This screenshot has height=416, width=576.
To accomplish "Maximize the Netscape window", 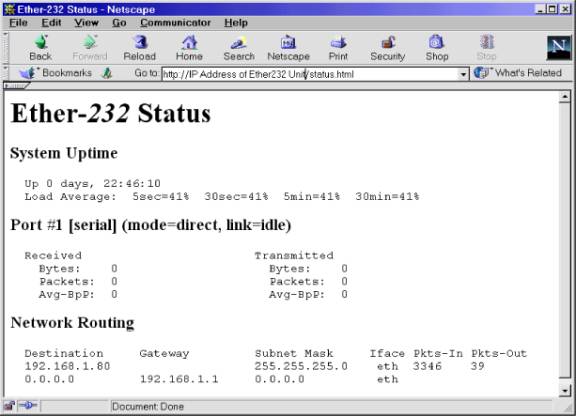I will coord(552,9).
